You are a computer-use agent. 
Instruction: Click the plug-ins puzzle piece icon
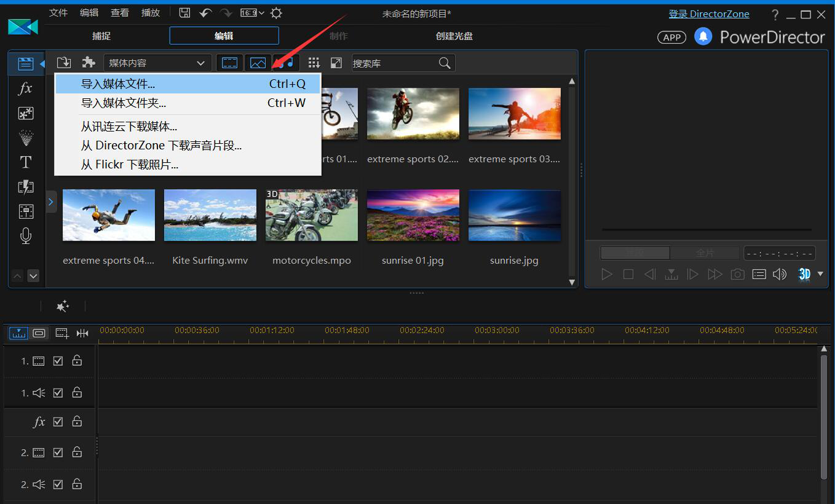(x=89, y=63)
